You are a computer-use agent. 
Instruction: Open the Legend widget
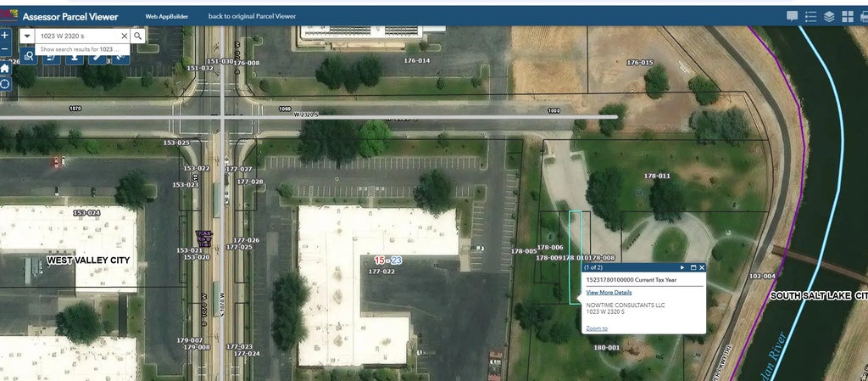click(x=810, y=16)
